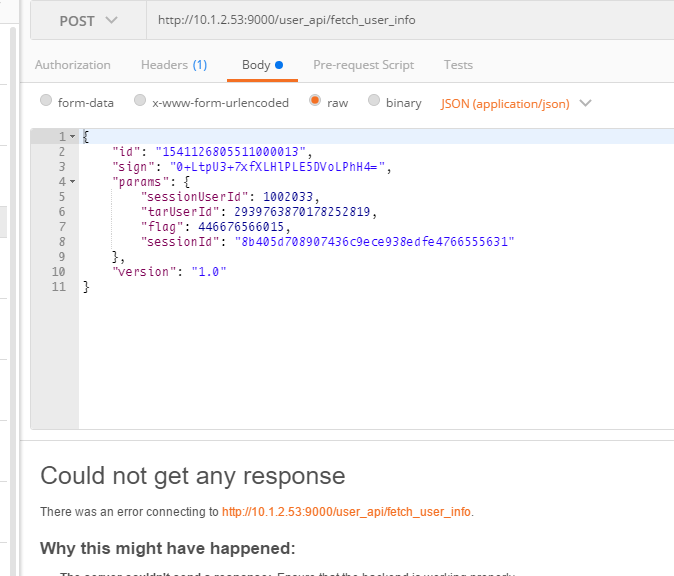
Task: Switch to the Authorization tab
Action: [72, 65]
